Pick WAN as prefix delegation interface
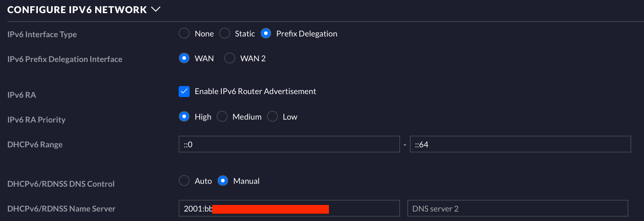Screen dimensions: 644x221 [x=184, y=58]
